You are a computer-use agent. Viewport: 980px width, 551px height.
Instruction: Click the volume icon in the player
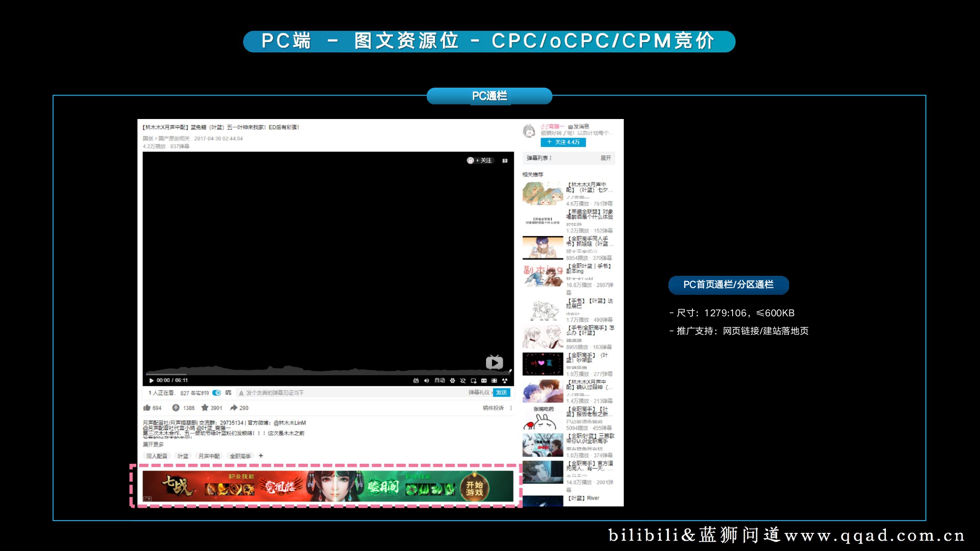click(x=426, y=381)
